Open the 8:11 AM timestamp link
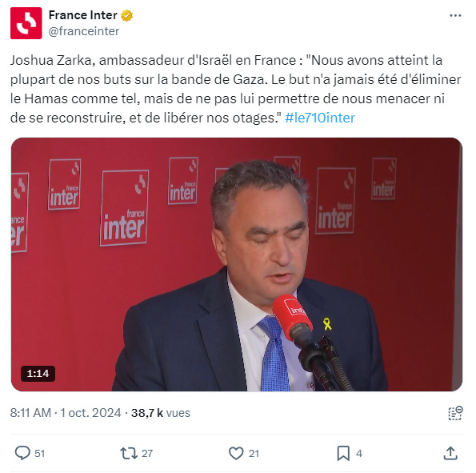The height and width of the screenshot is (473, 476). coord(30,413)
